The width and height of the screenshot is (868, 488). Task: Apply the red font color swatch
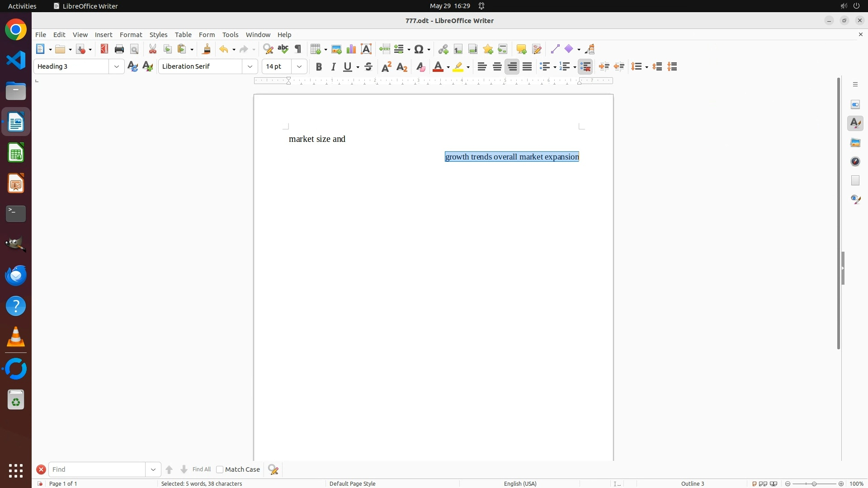438,67
